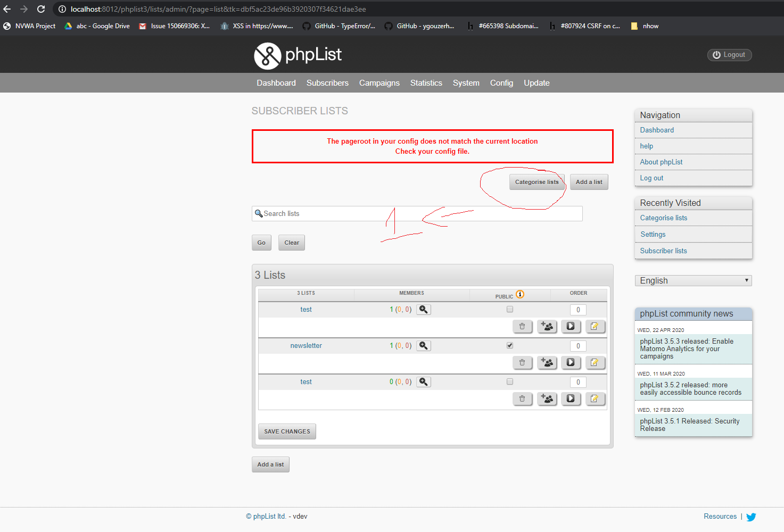Screen dimensions: 784x532
Task: Add members to the empty test list
Action: (547, 399)
